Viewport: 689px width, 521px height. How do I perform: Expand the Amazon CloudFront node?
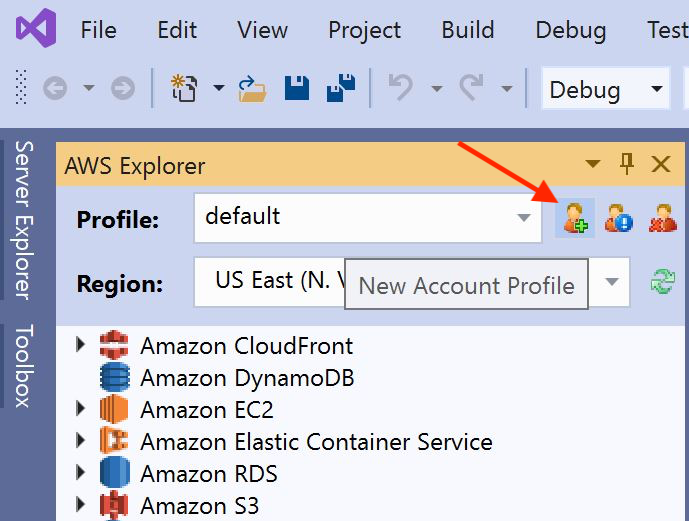pyautogui.click(x=80, y=345)
